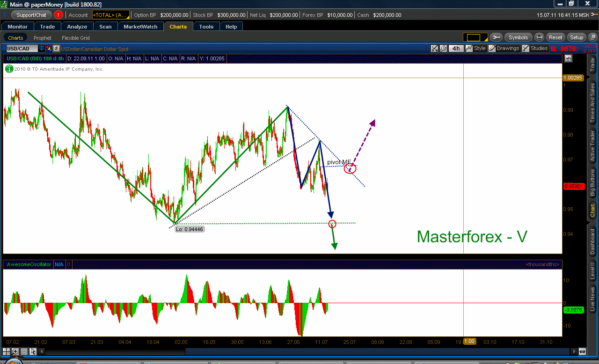The width and height of the screenshot is (599, 364).
Task: Click the green info icon on chart
Action: tap(9, 69)
